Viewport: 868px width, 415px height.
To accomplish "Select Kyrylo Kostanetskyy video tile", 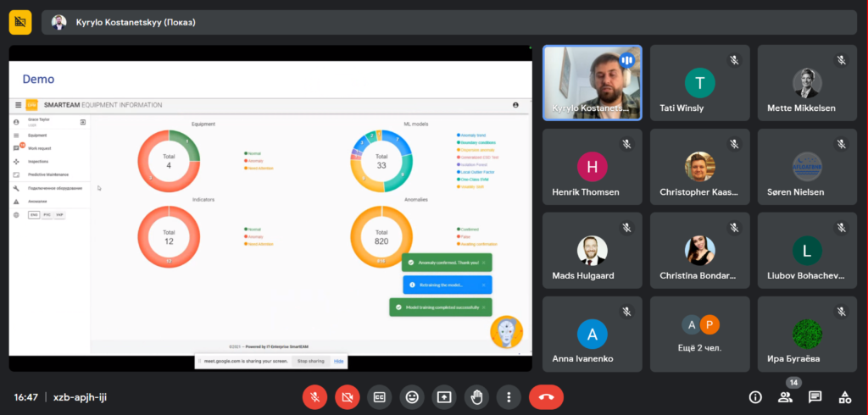I will 593,83.
